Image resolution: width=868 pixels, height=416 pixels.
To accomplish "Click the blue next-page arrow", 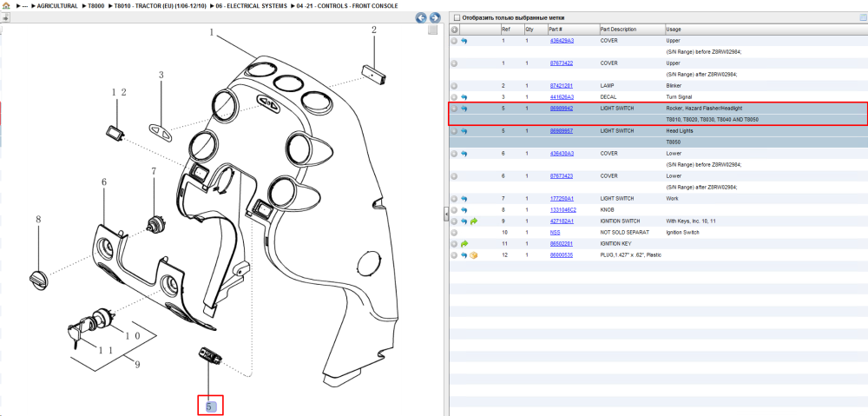I will [435, 17].
